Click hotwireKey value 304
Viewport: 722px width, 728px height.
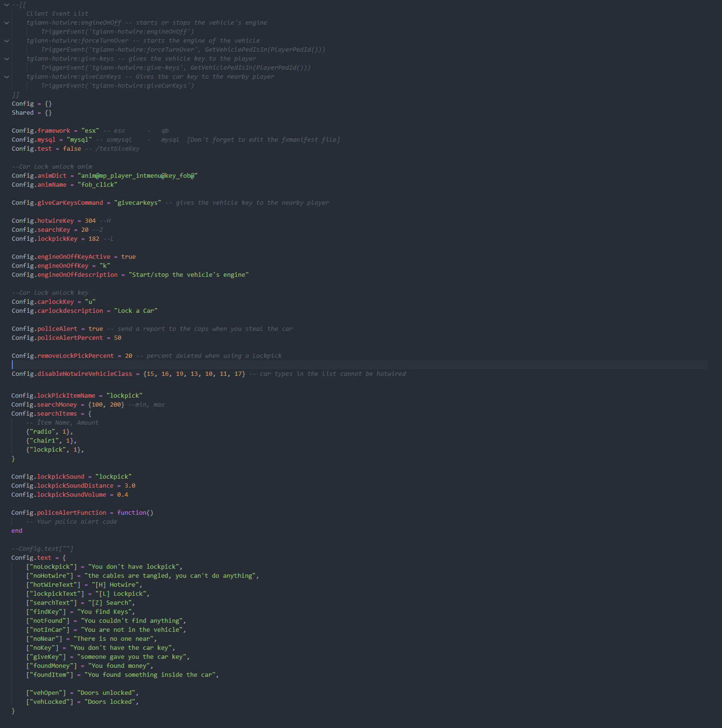(x=90, y=221)
